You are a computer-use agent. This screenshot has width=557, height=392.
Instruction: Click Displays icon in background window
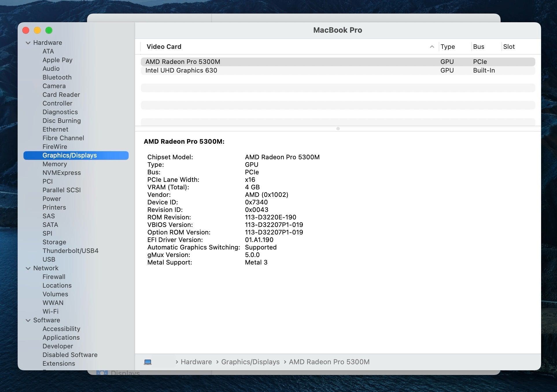pyautogui.click(x=102, y=373)
